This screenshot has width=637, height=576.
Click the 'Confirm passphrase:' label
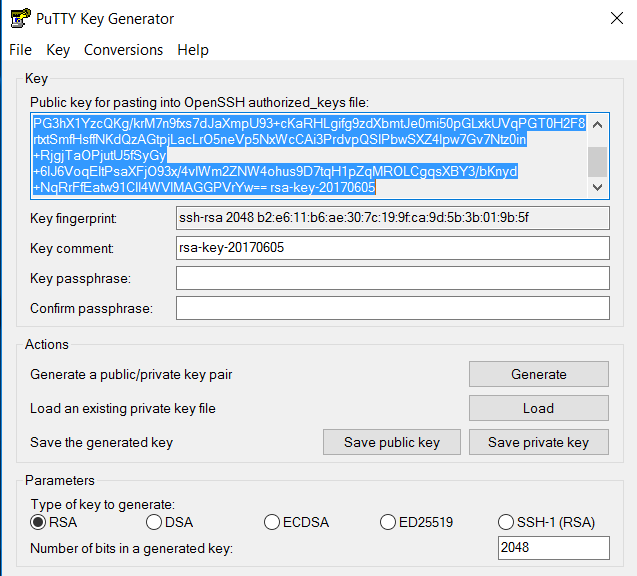(91, 309)
